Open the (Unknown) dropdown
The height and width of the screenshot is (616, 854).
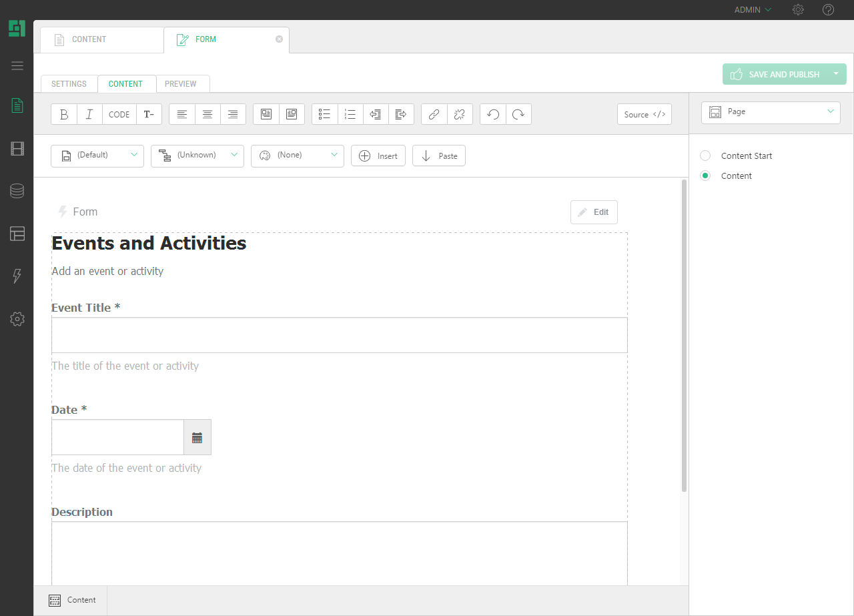197,156
